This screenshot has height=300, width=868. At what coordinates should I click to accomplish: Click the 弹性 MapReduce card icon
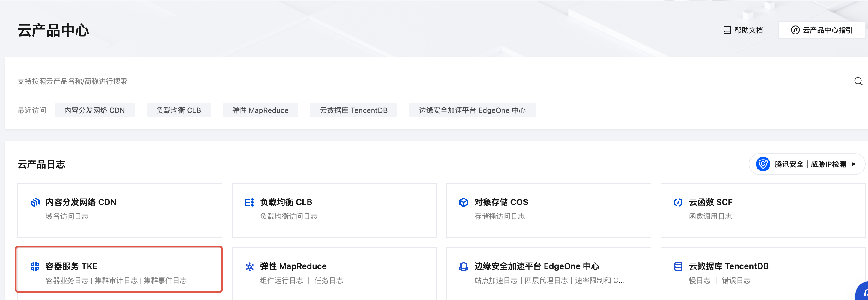pos(249,267)
